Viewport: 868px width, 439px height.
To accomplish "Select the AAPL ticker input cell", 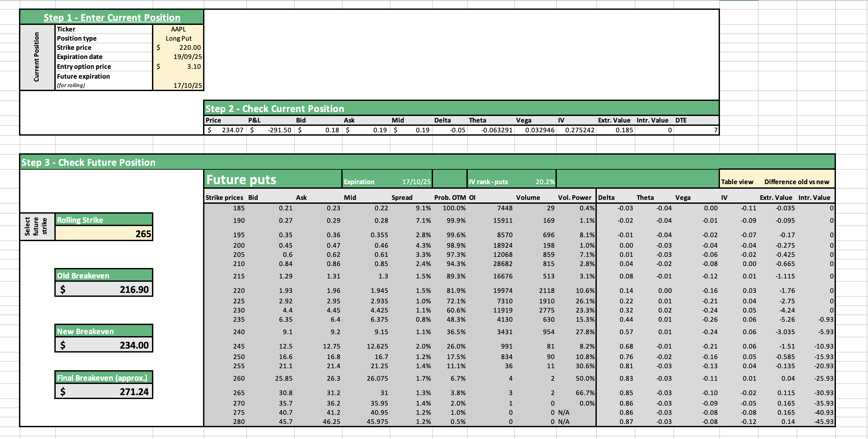I will click(x=178, y=29).
